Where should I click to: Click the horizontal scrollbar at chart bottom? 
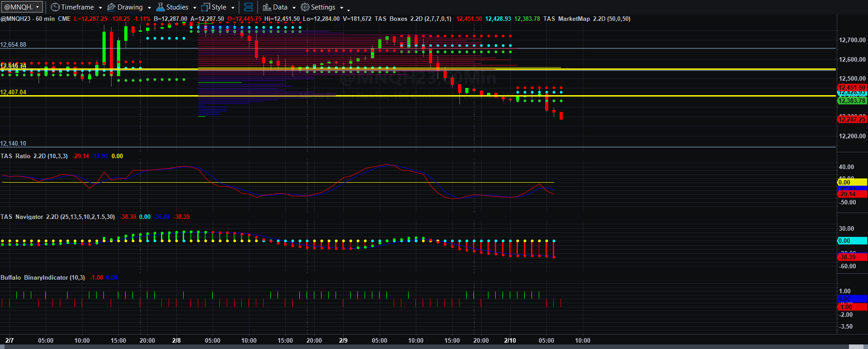click(x=434, y=347)
